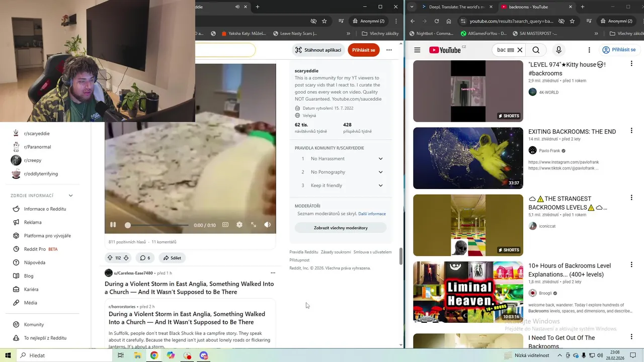Show all bookmarks in the Reddit window's bookmarks bar
This screenshot has width=644, height=362.
pyautogui.click(x=381, y=34)
